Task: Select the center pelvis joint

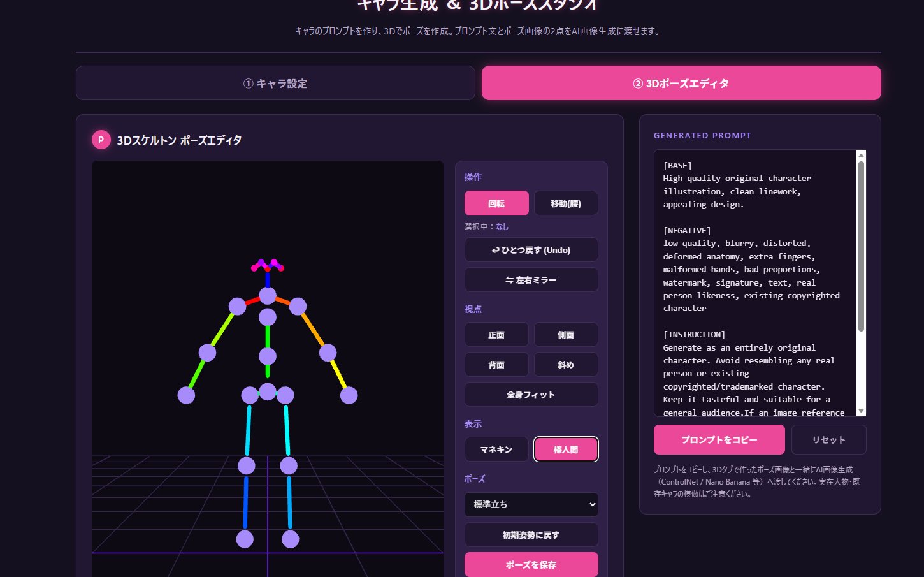Action: click(268, 391)
